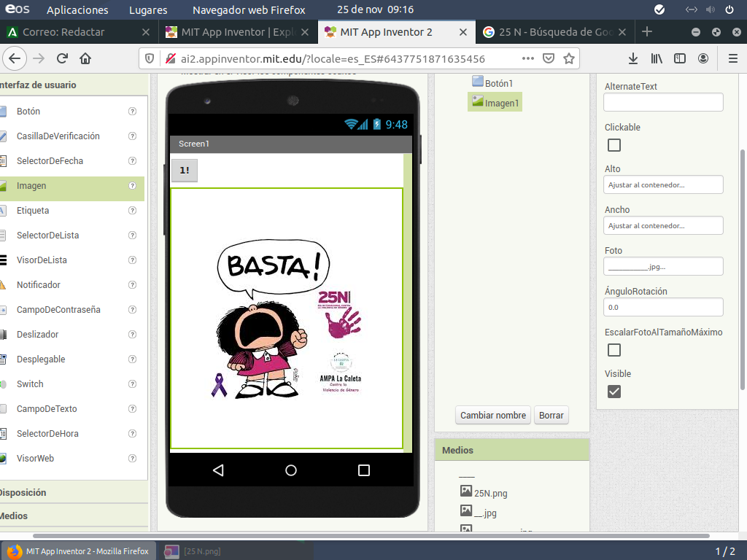
Task: Click help icon next to Notificador
Action: [133, 285]
